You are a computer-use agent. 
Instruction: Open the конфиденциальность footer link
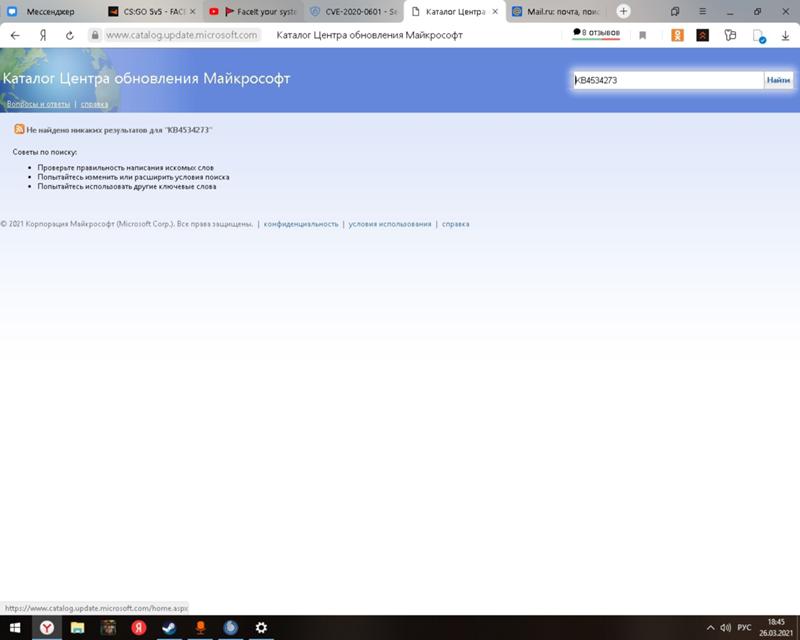tap(301, 224)
